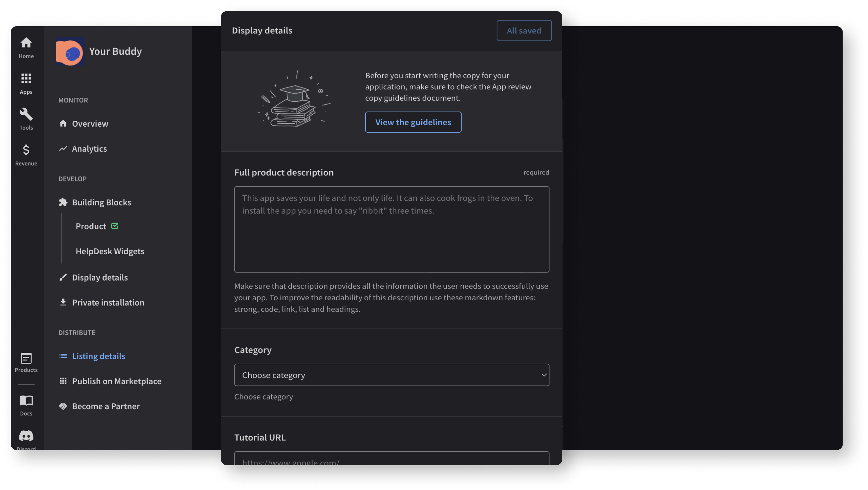Click the Your Buddy app logo
The height and width of the screenshot is (490, 868).
click(70, 52)
